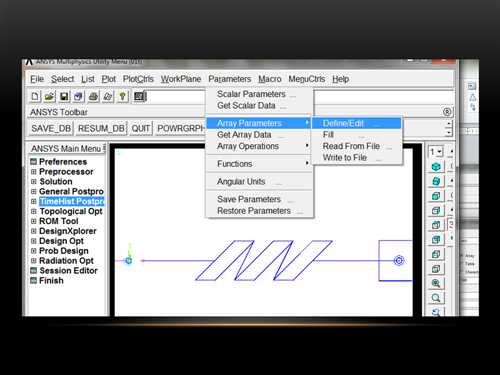Click Finish in the Main Menu
Image resolution: width=500 pixels, height=375 pixels.
51,281
